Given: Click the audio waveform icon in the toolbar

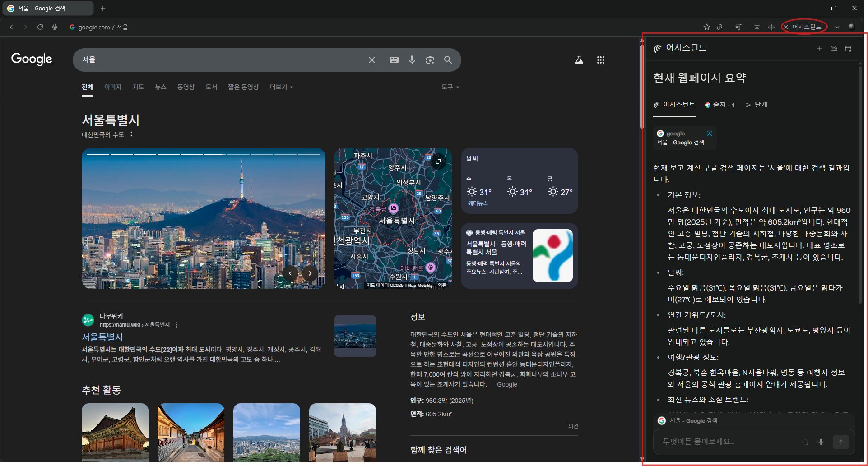Looking at the screenshot, I should 771,27.
